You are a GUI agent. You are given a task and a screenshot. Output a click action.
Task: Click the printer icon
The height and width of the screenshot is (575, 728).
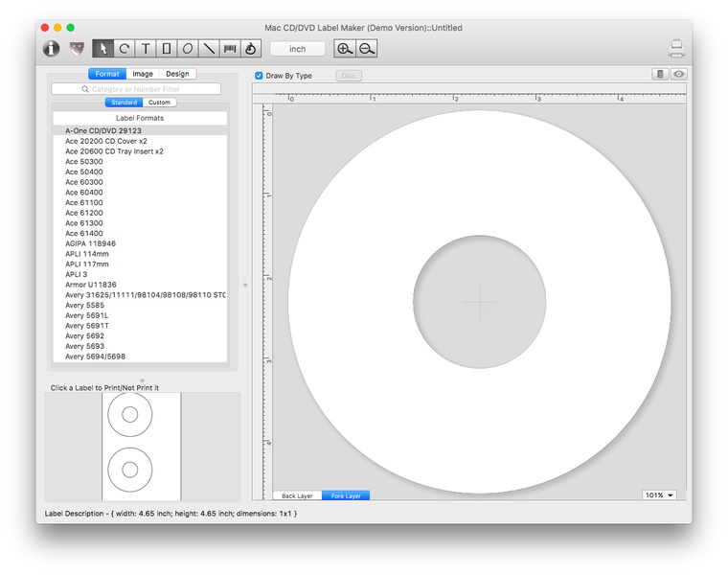click(676, 48)
